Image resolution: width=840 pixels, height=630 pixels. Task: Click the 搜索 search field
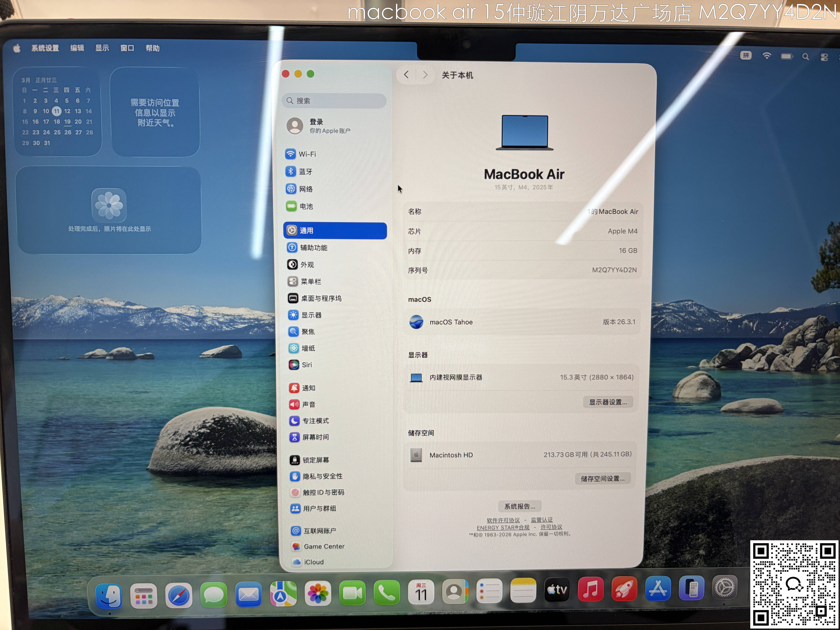tap(334, 101)
